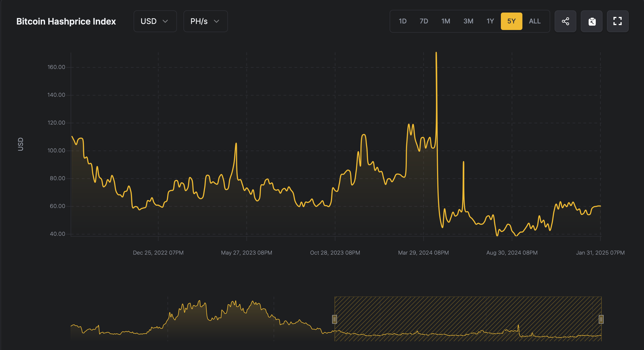The height and width of the screenshot is (350, 644).
Task: Open the USD currency dropdown
Action: 155,21
